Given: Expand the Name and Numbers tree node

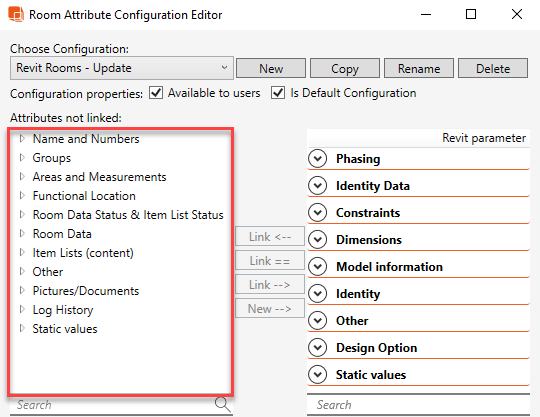Looking at the screenshot, I should coord(22,139).
